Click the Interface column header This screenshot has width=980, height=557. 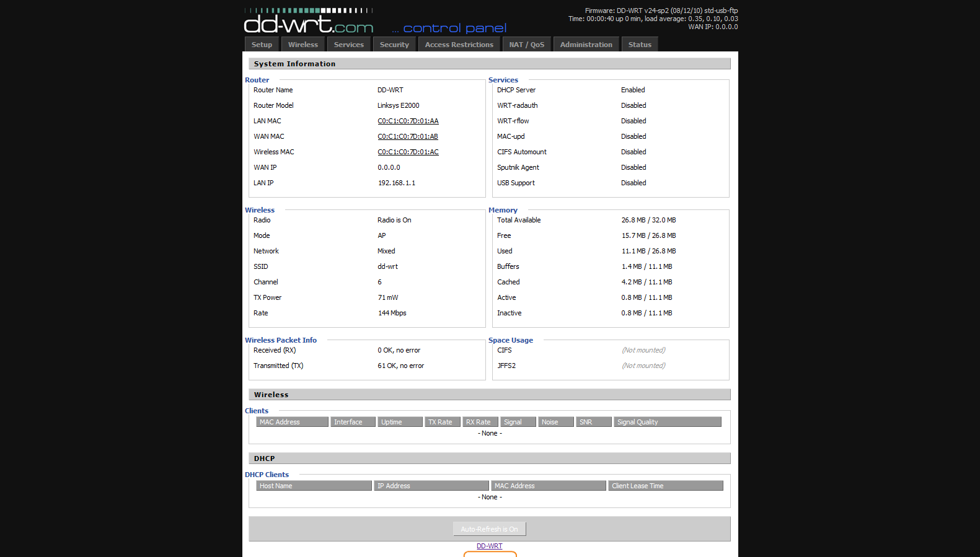(x=353, y=422)
